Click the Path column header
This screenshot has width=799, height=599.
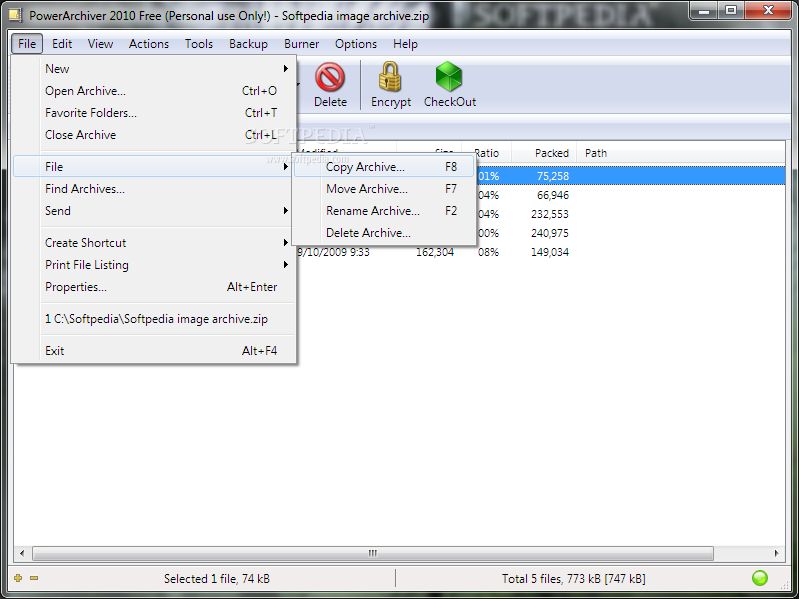pyautogui.click(x=595, y=153)
